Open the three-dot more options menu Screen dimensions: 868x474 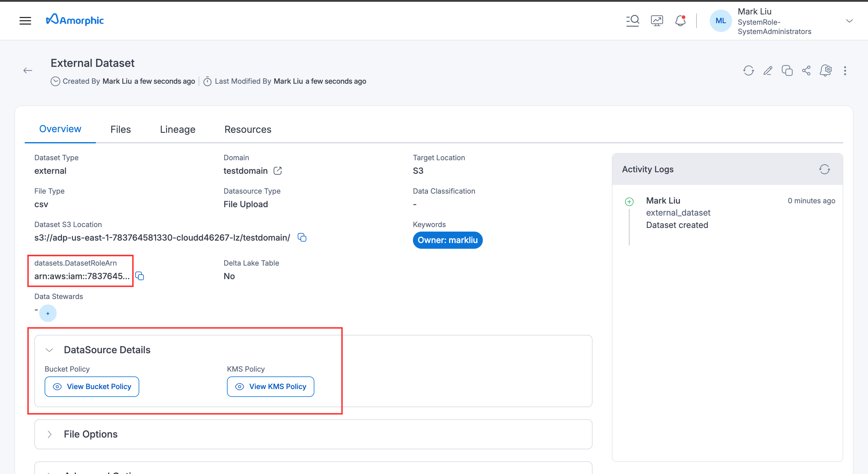pos(845,70)
